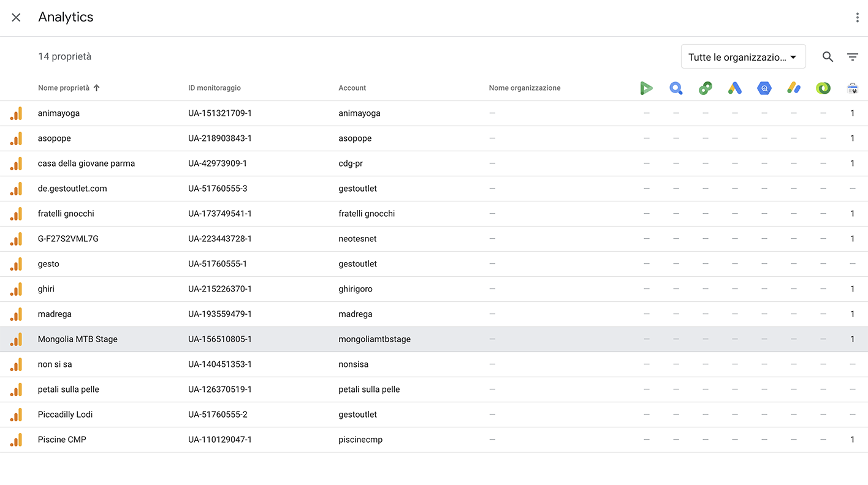Select the 'Mongolia MTB Stage' property
Image resolution: width=868 pixels, height=485 pixels.
78,339
